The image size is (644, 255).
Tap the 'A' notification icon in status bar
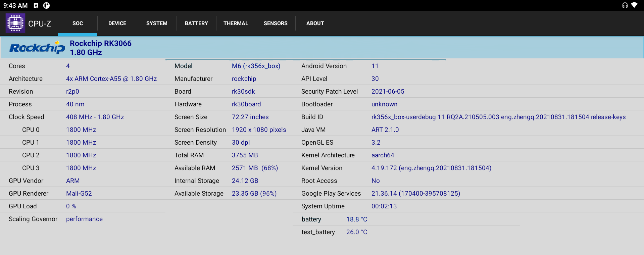tap(36, 5)
